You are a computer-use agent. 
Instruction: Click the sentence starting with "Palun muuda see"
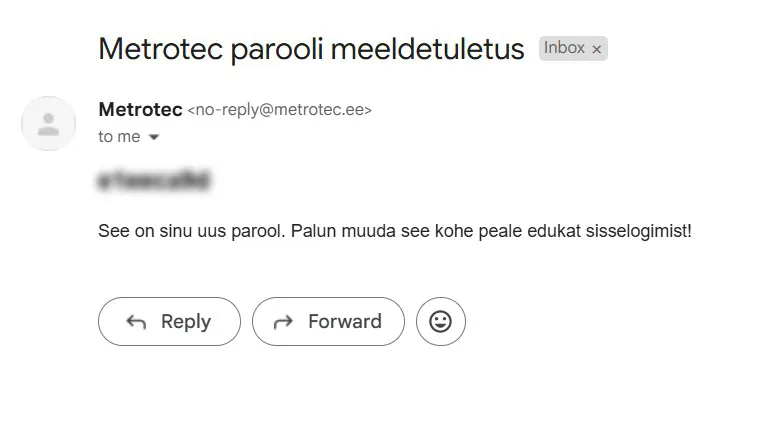click(490, 231)
